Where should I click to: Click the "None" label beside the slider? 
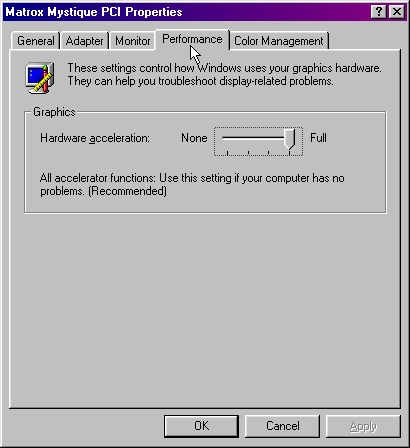194,138
